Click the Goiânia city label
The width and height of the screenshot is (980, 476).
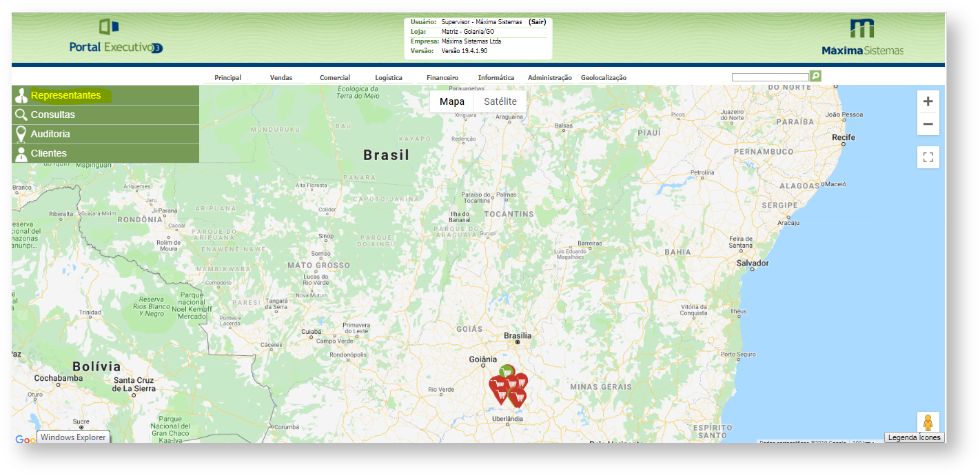(x=482, y=359)
